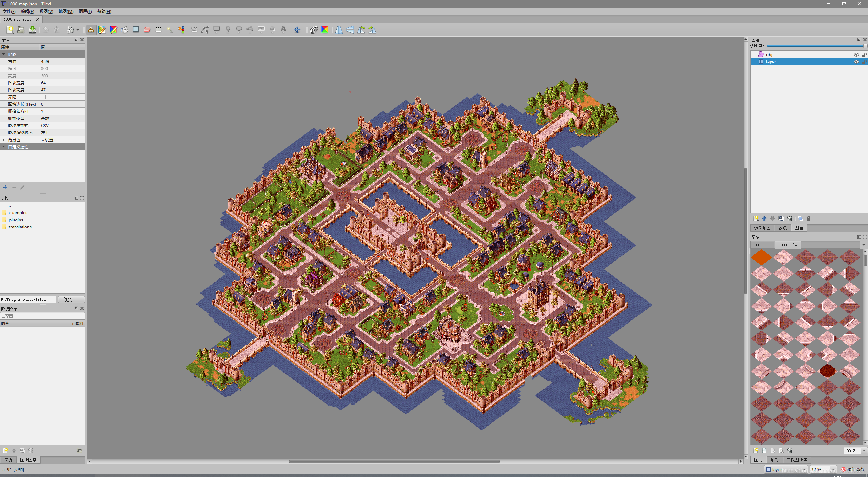Click the 浏览... browse button
The width and height of the screenshot is (868, 477).
tap(71, 299)
